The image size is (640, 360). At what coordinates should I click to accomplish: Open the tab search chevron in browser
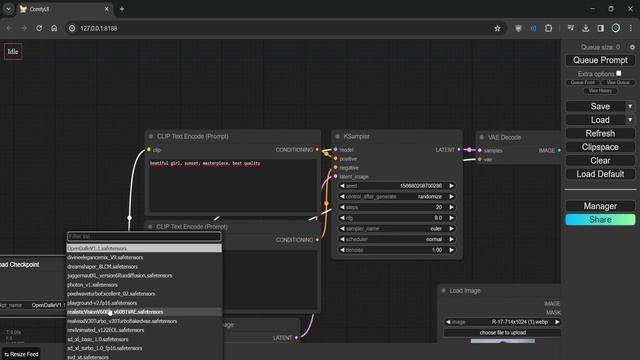(9, 9)
